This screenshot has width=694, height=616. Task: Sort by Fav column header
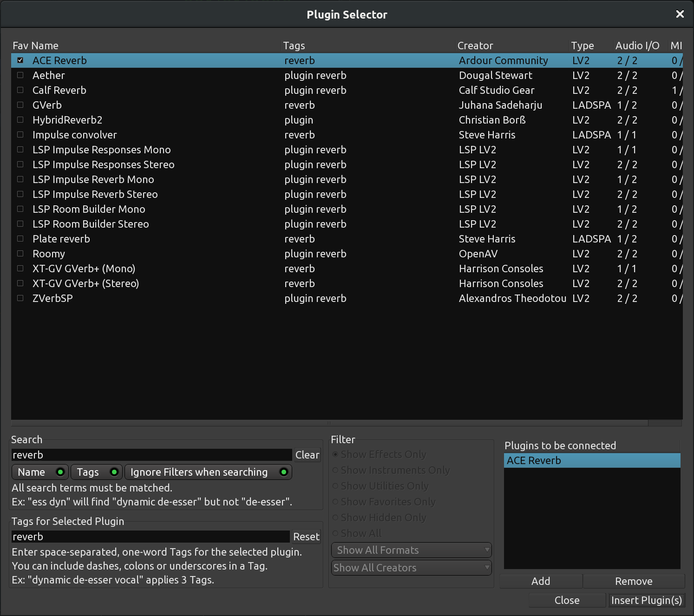coord(20,46)
